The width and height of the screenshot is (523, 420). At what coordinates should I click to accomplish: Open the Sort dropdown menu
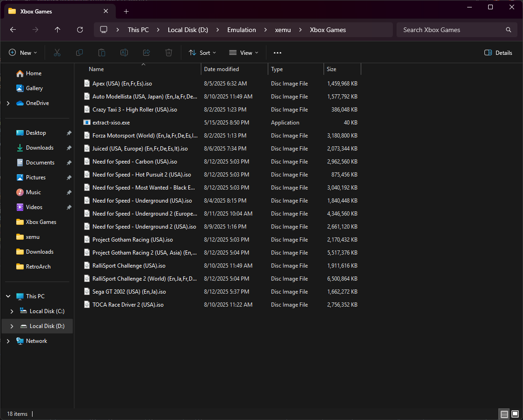pos(202,53)
